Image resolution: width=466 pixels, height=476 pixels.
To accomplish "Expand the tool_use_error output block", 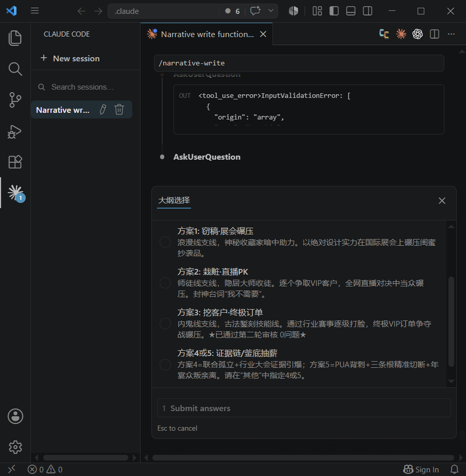I will coord(308,109).
